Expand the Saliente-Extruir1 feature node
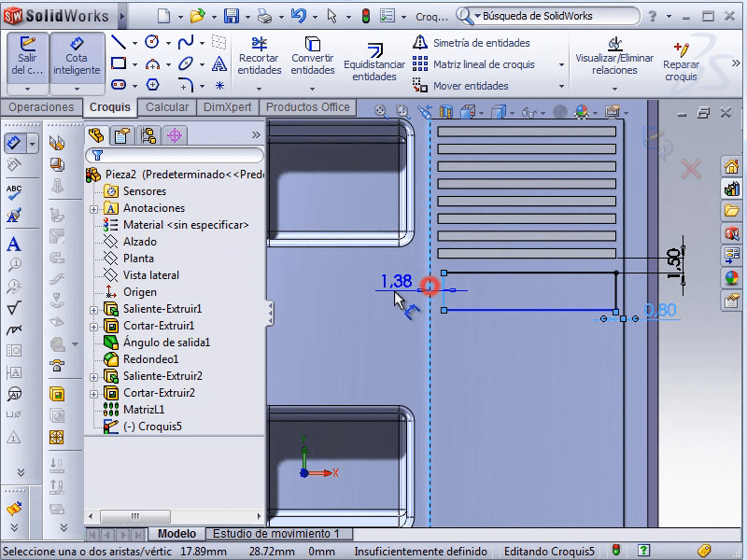This screenshot has width=747, height=560. point(93,310)
